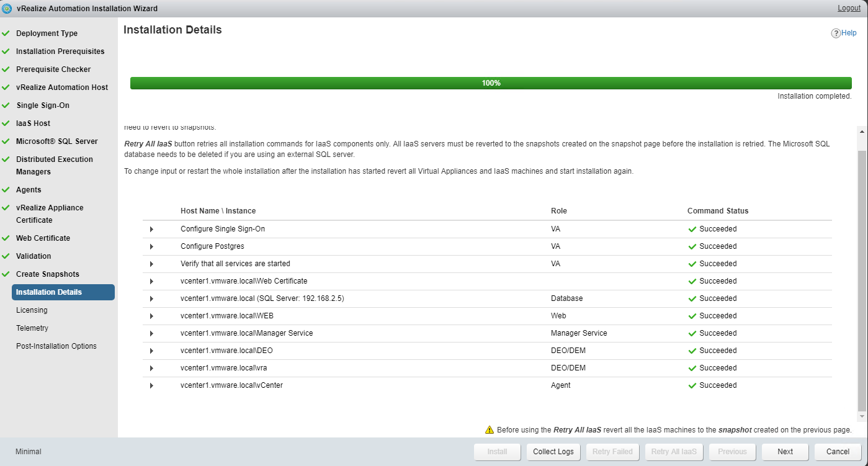Expand the vcenter1.vmware.local\DEO row

[151, 351]
